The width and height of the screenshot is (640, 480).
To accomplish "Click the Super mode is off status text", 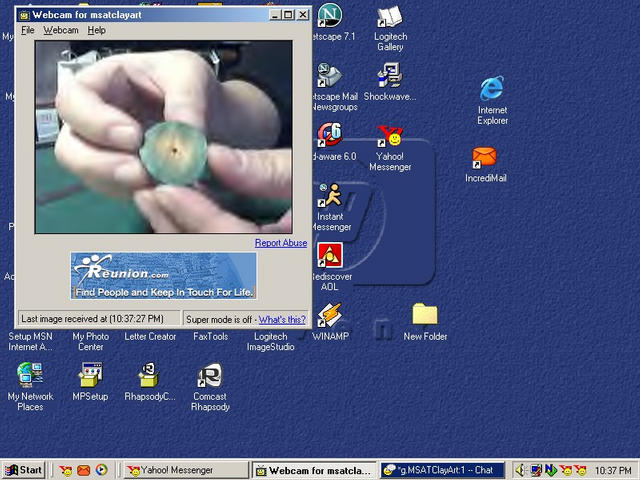I will 219,320.
